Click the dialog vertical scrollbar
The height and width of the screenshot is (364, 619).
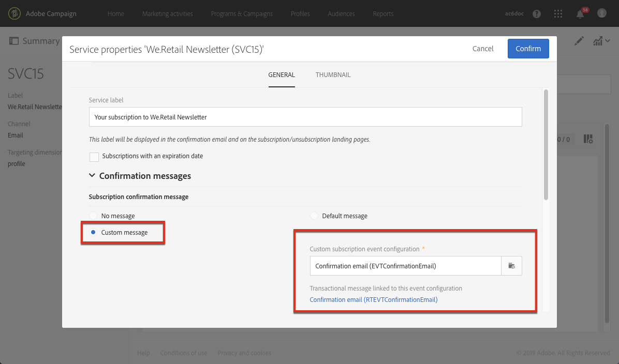(x=546, y=145)
